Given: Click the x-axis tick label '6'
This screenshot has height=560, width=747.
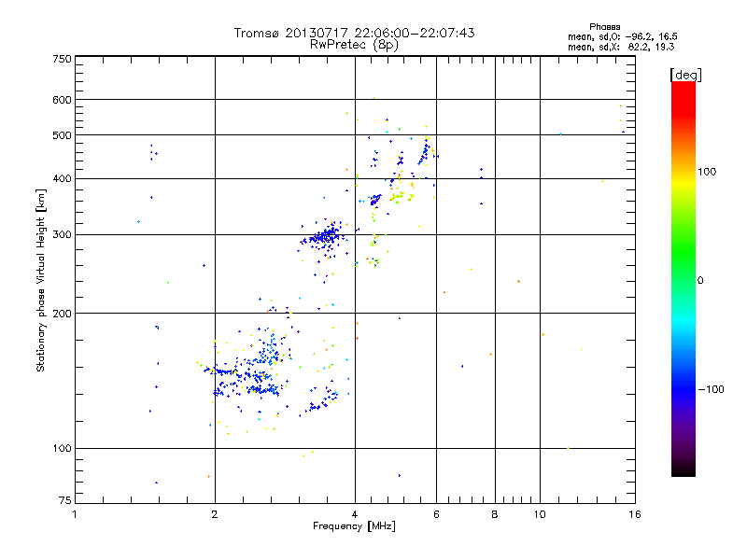Looking at the screenshot, I should [x=436, y=514].
